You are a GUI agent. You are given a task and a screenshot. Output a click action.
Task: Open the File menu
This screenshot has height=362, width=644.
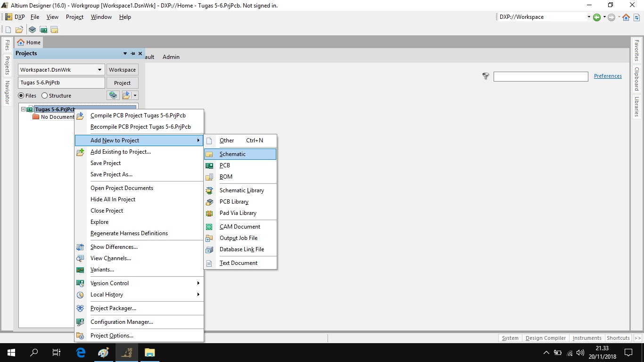[35, 17]
